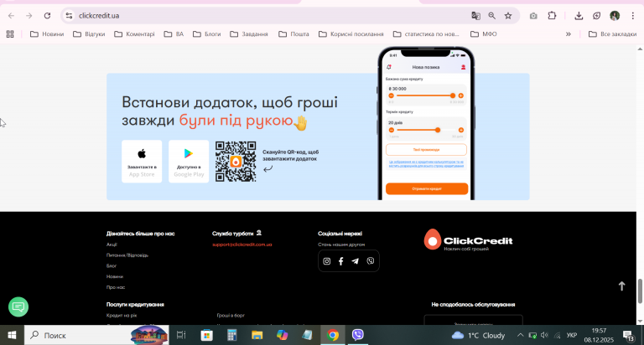
Task: Open the Гроші в борг footer link
Action: point(231,316)
